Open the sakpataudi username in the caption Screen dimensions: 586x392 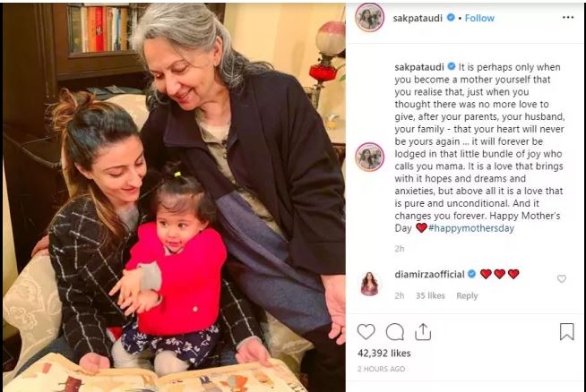(419, 67)
